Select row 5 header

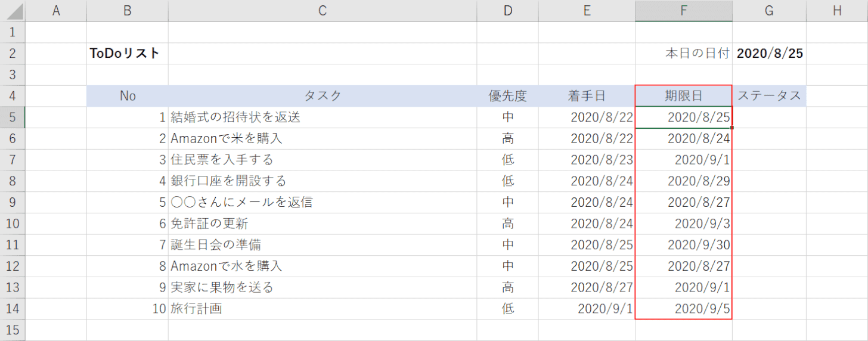coord(13,117)
